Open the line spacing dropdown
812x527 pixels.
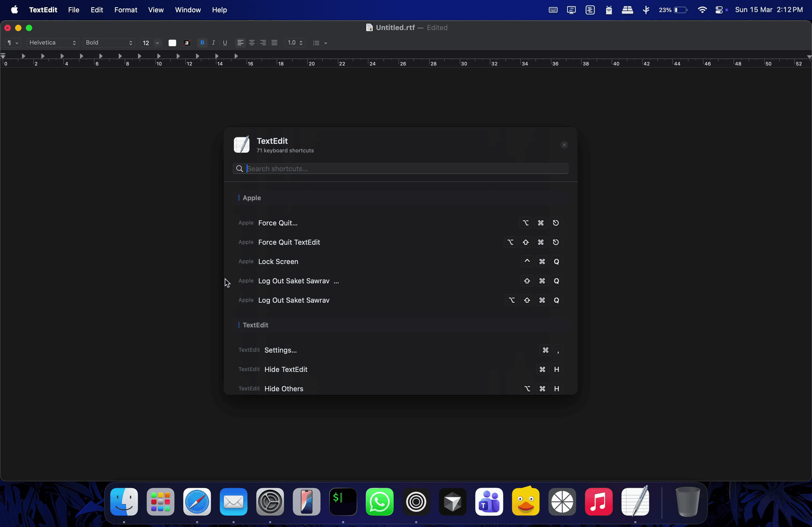point(295,42)
